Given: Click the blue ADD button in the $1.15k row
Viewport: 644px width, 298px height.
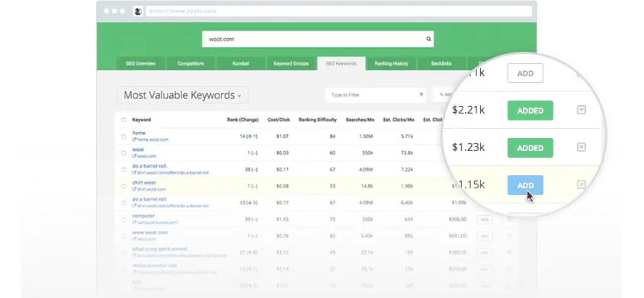Looking at the screenshot, I should click(525, 185).
